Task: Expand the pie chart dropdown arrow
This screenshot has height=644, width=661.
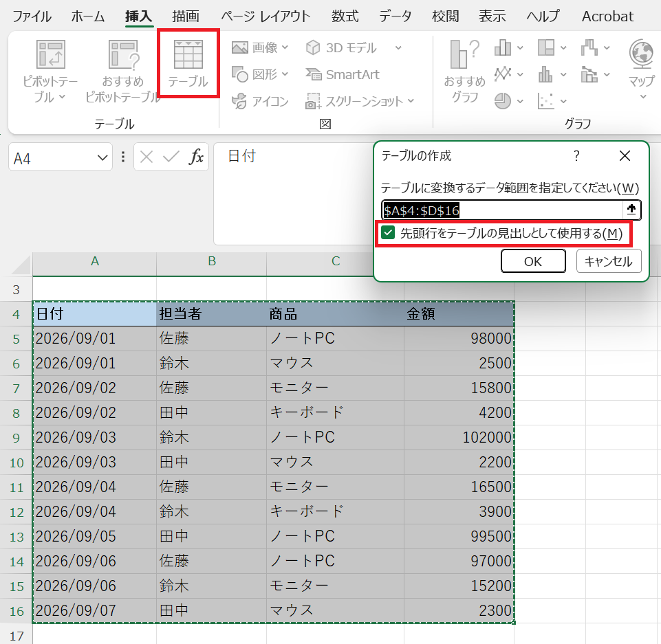Action: tap(520, 102)
